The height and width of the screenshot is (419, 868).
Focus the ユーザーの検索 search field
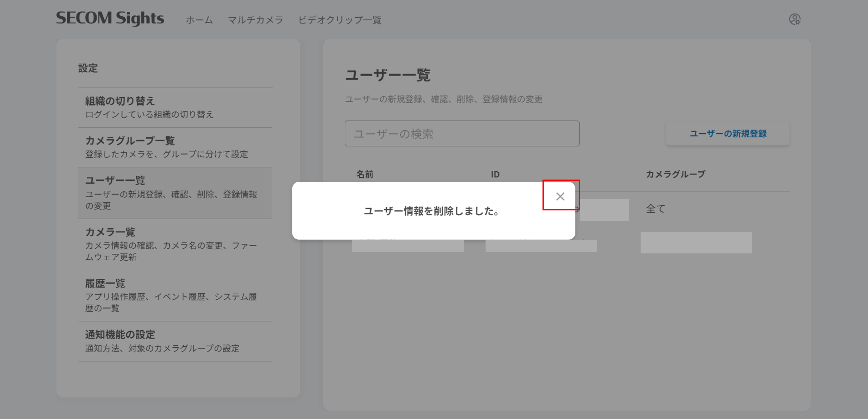click(462, 133)
